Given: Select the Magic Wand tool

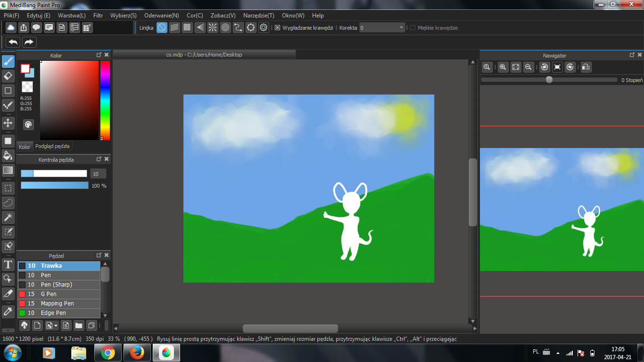Looking at the screenshot, I should coord(8,217).
